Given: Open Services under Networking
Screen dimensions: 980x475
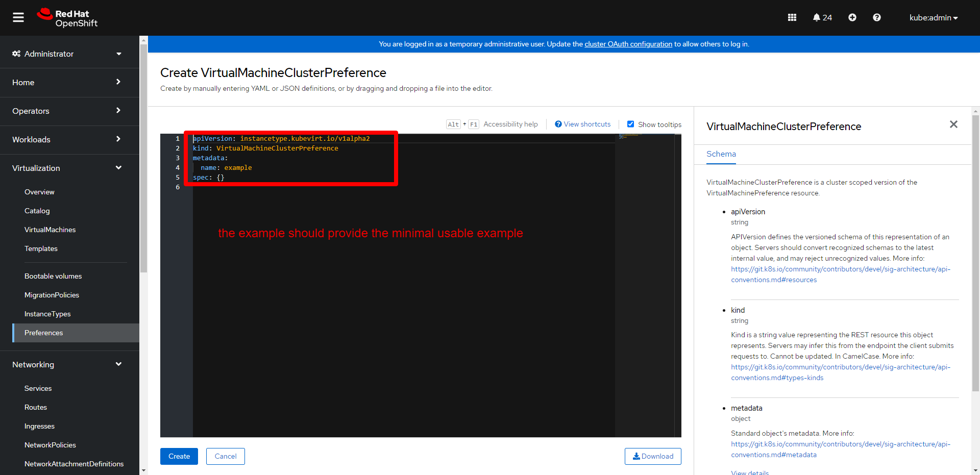Looking at the screenshot, I should click(x=38, y=388).
